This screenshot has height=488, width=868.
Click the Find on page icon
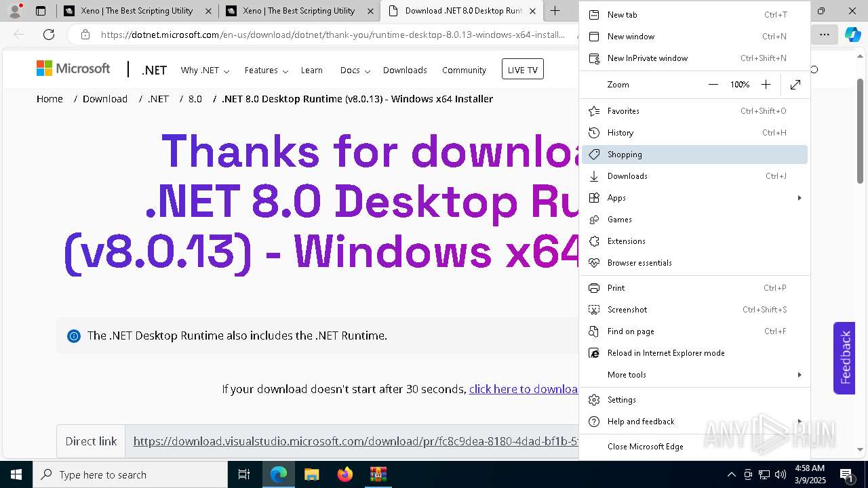[594, 331]
